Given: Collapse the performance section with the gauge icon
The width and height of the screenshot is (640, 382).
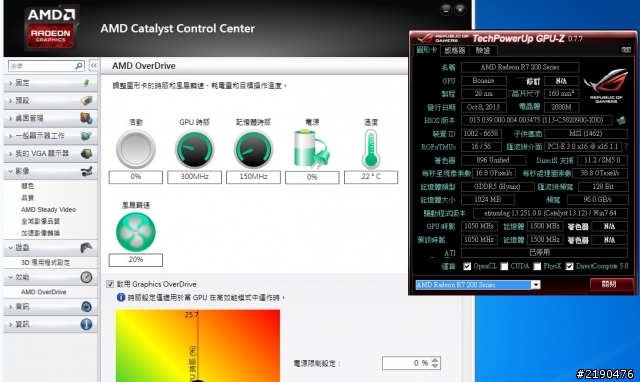Looking at the screenshot, I should point(51,277).
